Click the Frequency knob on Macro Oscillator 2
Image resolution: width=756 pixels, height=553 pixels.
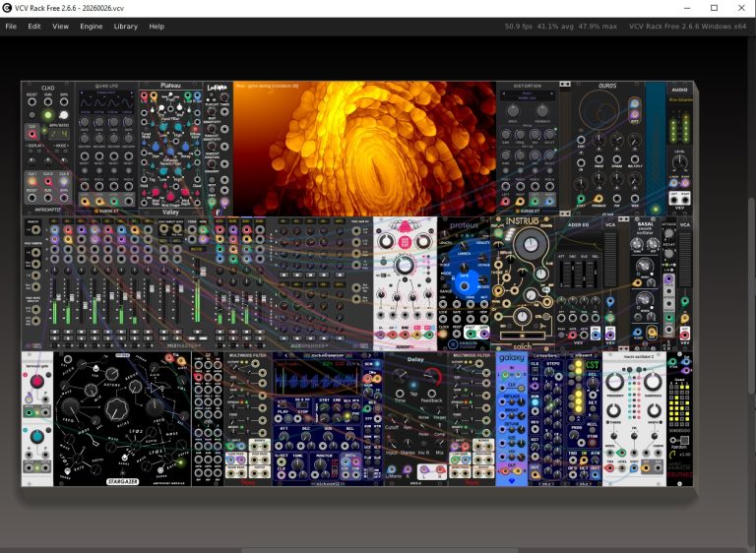[614, 382]
